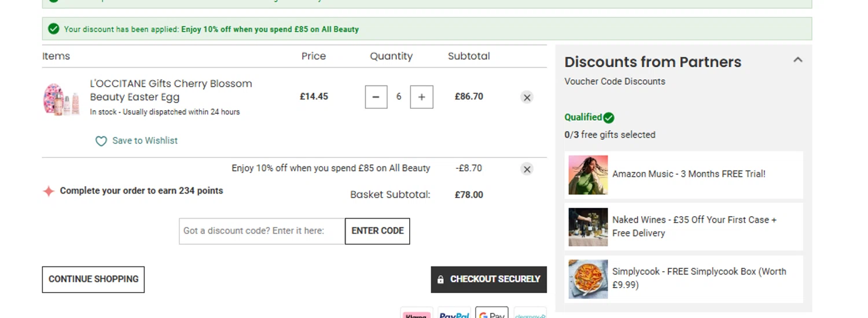This screenshot has width=868, height=318.
Task: Click the Save to Wishlist heart icon
Action: [x=101, y=141]
